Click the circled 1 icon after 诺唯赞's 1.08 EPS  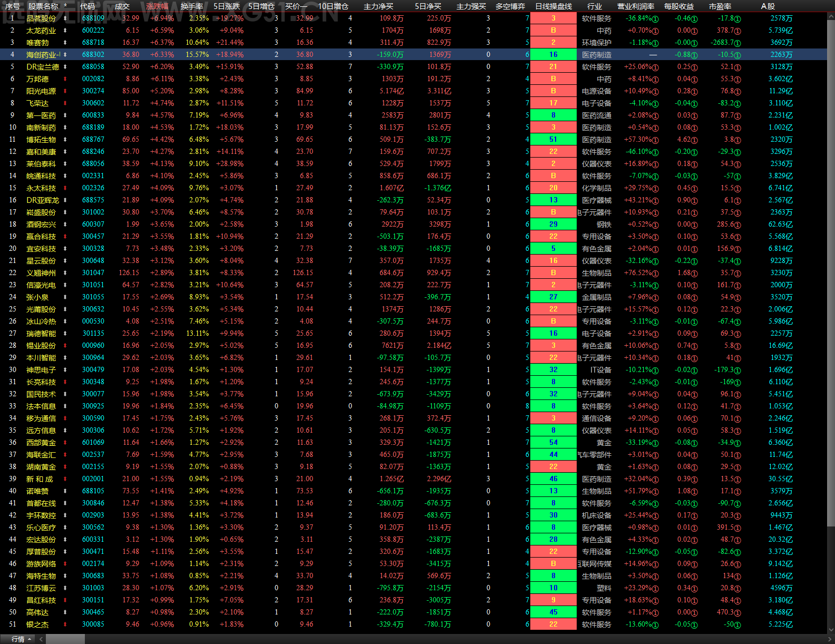[x=694, y=492]
